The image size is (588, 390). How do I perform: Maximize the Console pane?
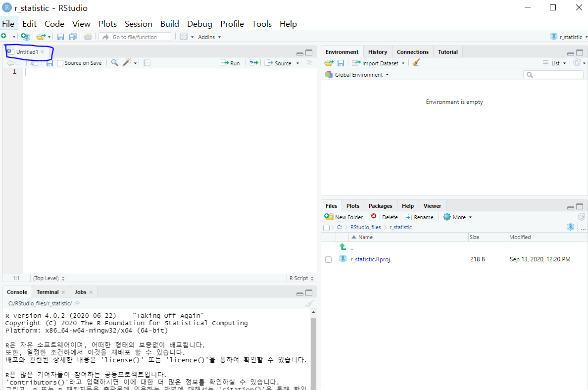[x=309, y=292]
